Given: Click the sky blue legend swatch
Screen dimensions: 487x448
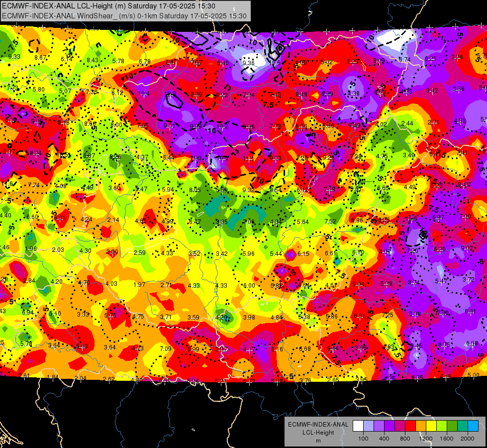Looking at the screenshot, I should 473,426.
